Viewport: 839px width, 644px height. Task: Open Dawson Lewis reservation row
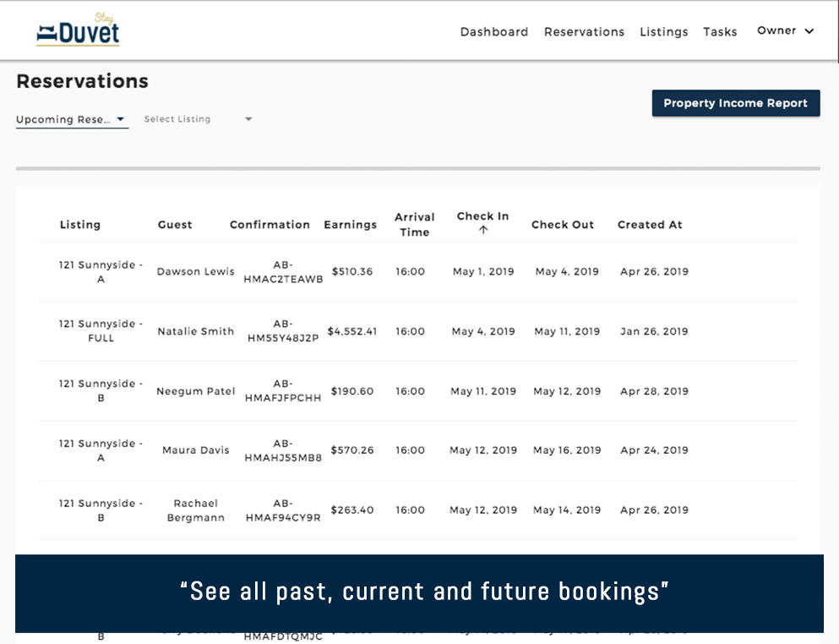pyautogui.click(x=195, y=272)
